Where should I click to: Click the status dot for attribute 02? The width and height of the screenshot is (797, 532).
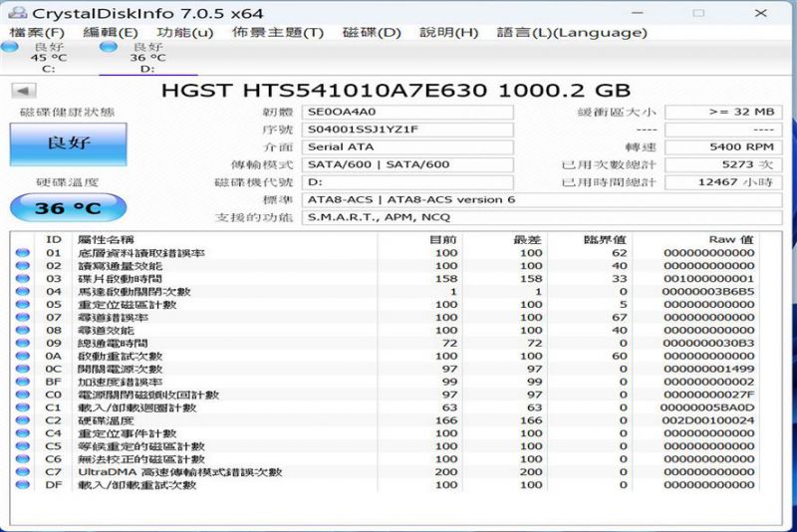pyautogui.click(x=22, y=266)
